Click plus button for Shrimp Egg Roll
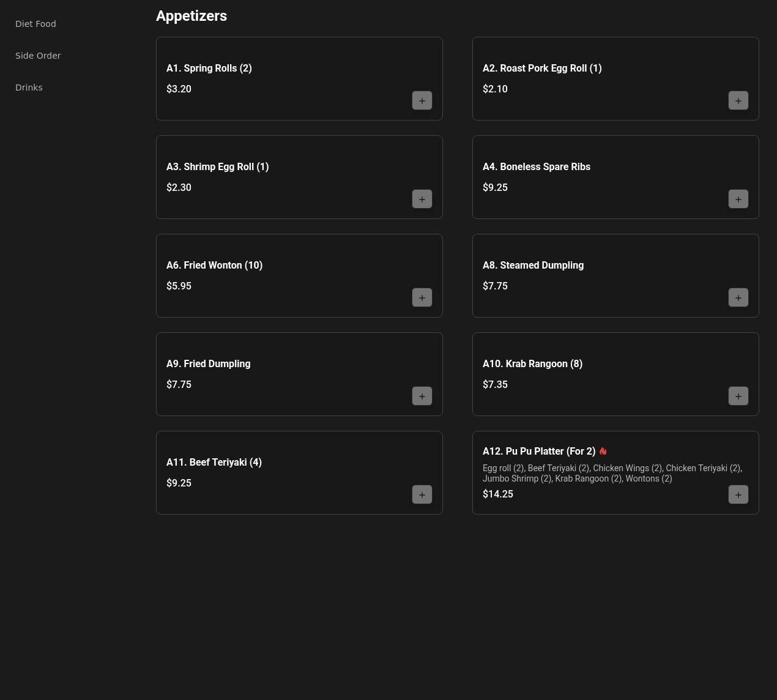777x700 pixels. coord(422,199)
